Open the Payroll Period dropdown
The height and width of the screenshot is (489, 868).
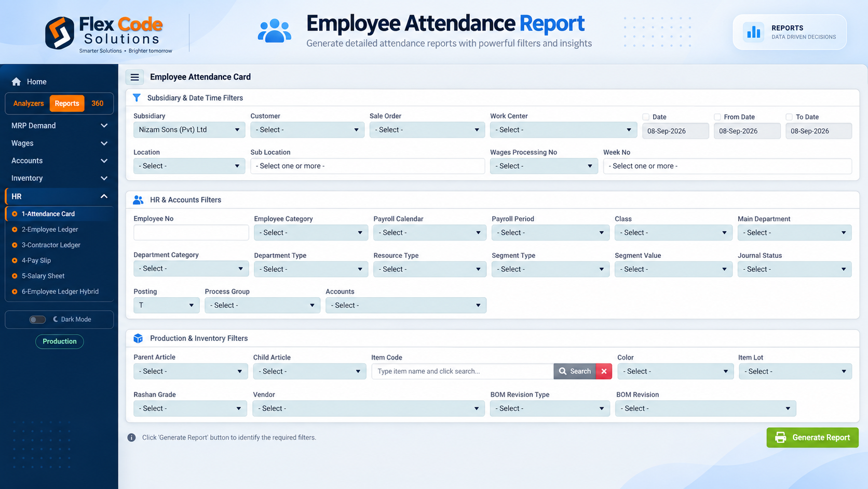point(550,233)
